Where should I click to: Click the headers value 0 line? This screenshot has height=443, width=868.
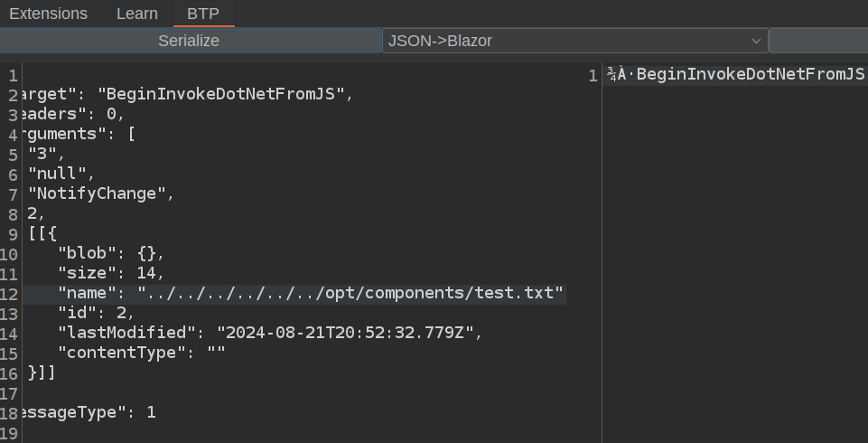[x=115, y=114]
